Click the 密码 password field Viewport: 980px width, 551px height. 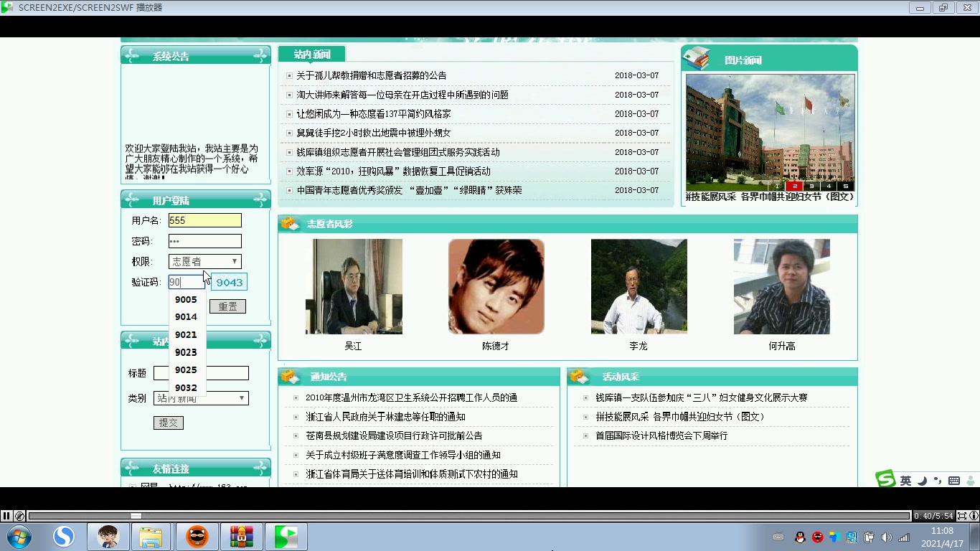205,241
